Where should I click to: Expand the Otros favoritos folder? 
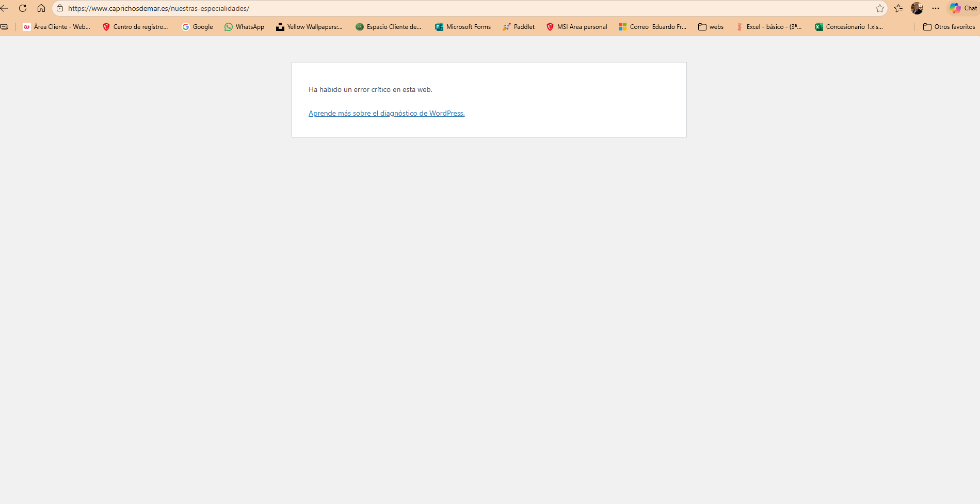(949, 27)
